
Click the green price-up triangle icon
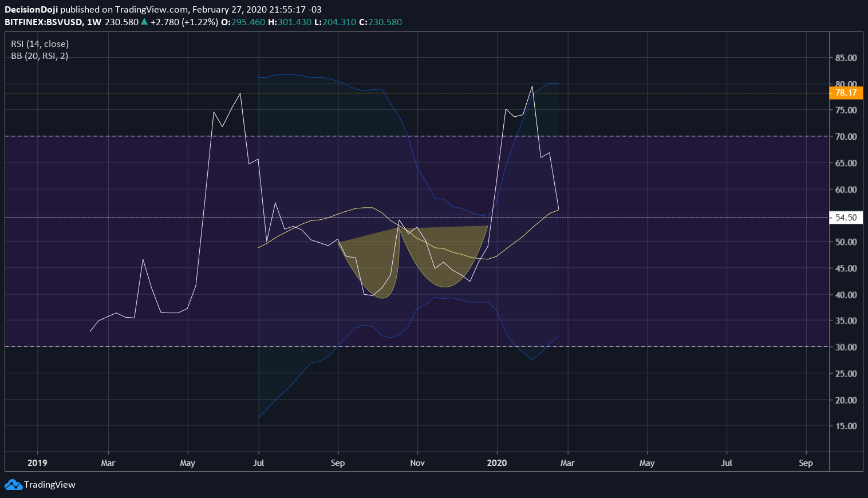coord(144,22)
